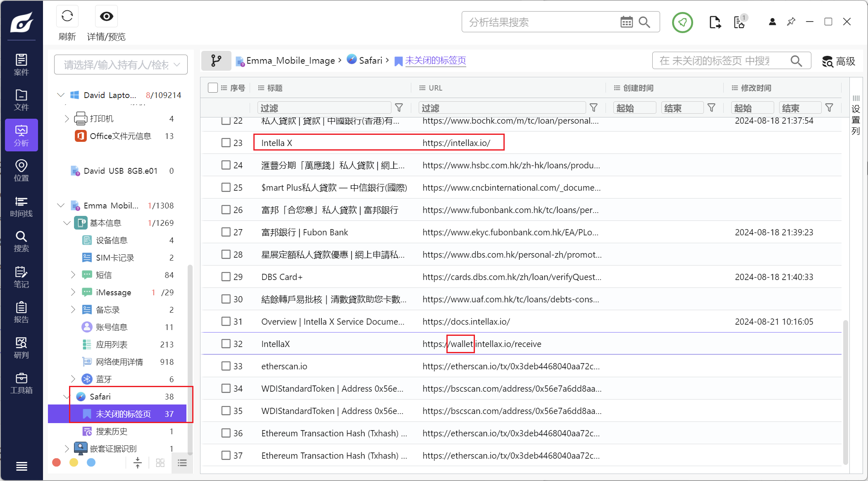
Task: Open the Toolbox (工具箱) sidebar icon
Action: 21,383
